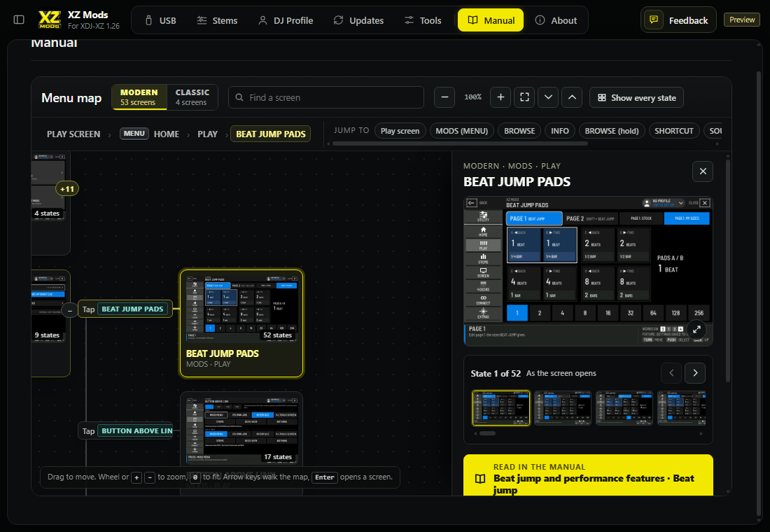Image resolution: width=770 pixels, height=532 pixels.
Task: Open the DJ Profile tab
Action: coord(286,20)
